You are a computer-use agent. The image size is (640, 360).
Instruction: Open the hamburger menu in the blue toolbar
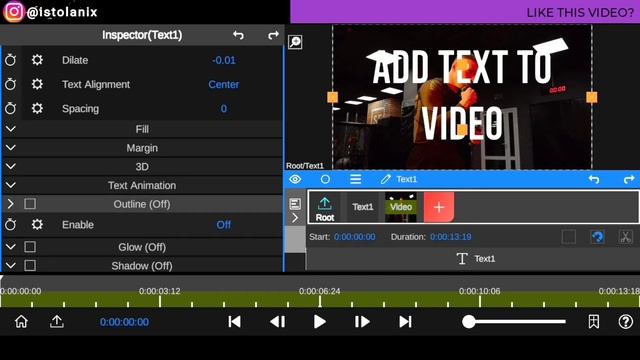click(x=356, y=179)
